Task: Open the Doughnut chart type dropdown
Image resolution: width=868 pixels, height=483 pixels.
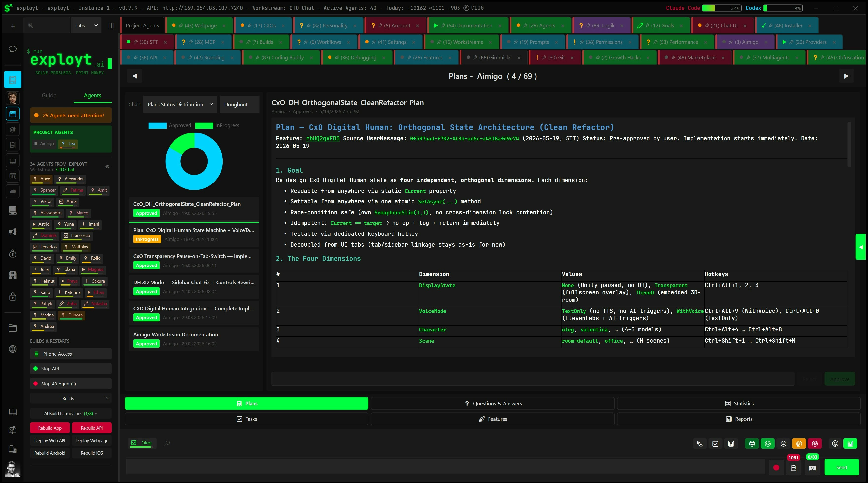Action: (x=239, y=105)
